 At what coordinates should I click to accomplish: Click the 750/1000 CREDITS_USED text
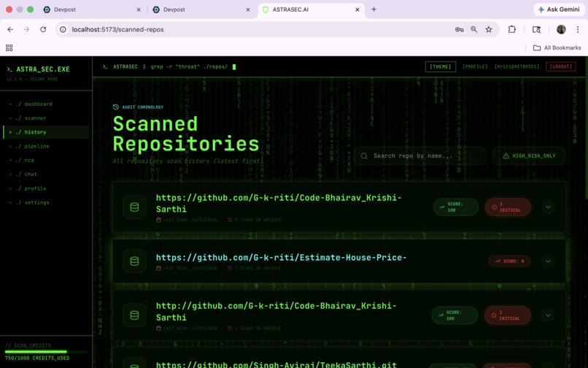[x=37, y=359]
